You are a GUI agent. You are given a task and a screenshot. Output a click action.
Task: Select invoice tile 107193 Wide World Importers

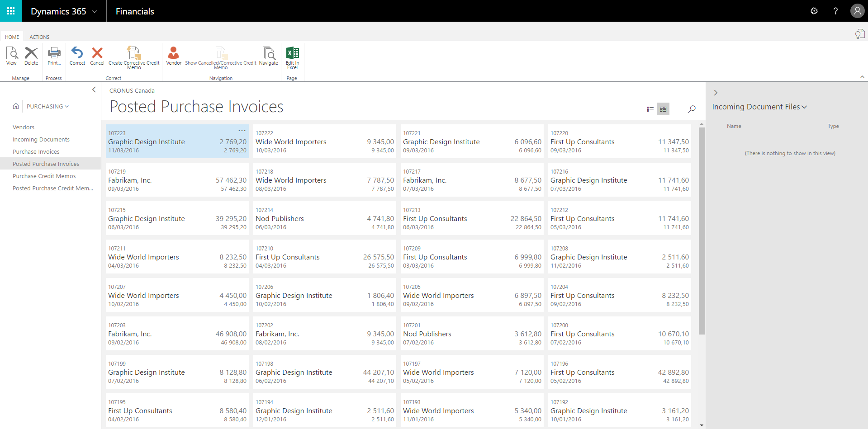(472, 410)
